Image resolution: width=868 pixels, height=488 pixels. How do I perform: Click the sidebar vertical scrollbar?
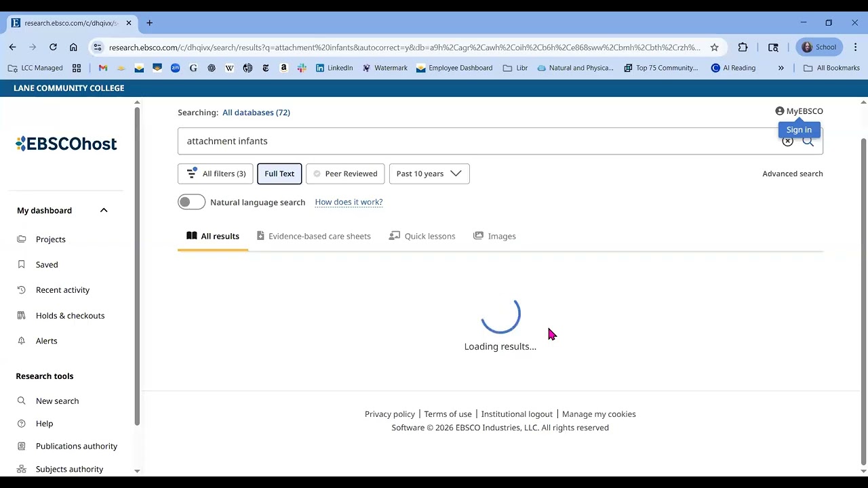click(x=137, y=266)
